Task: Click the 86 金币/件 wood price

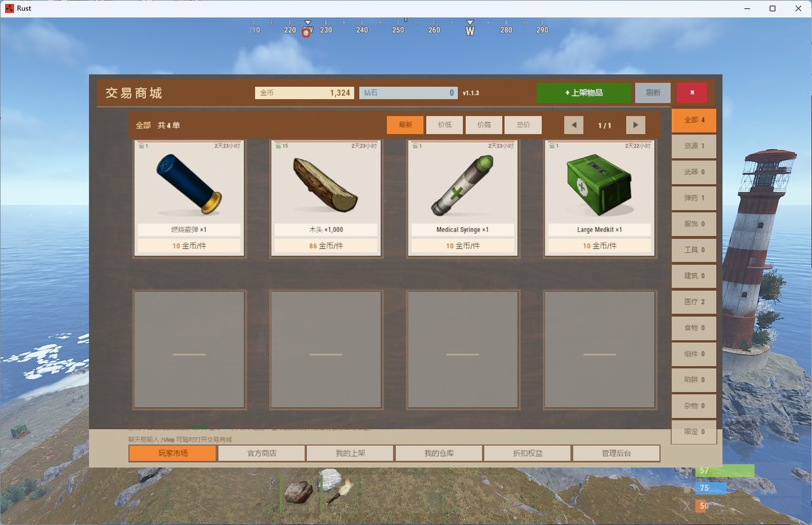Action: 325,246
